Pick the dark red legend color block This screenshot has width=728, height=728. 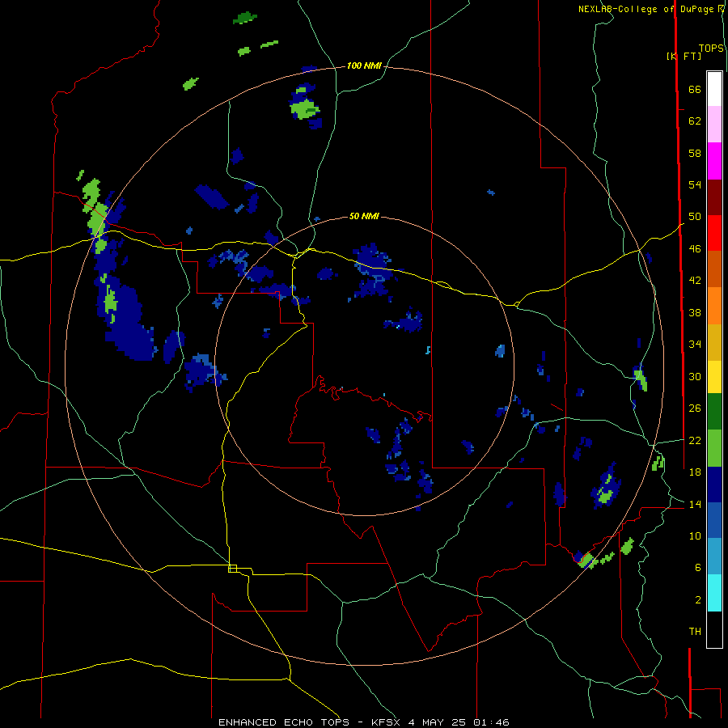(714, 197)
